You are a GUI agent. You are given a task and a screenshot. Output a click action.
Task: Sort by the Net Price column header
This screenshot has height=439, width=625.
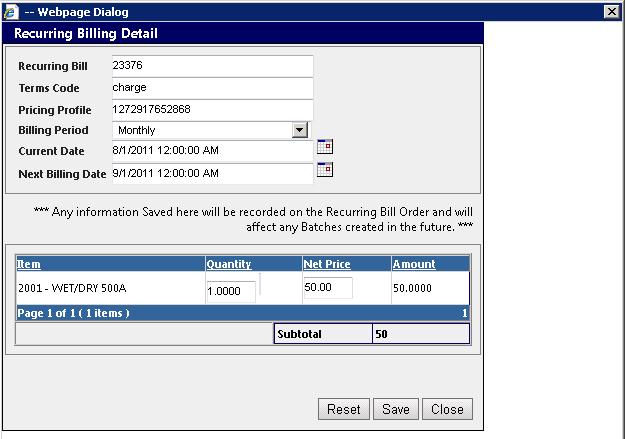click(x=325, y=264)
